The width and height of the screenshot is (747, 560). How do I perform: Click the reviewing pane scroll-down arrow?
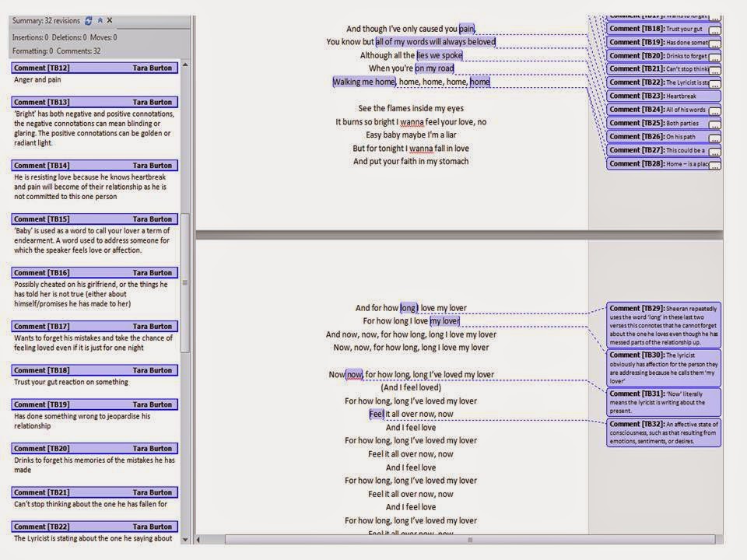click(185, 540)
